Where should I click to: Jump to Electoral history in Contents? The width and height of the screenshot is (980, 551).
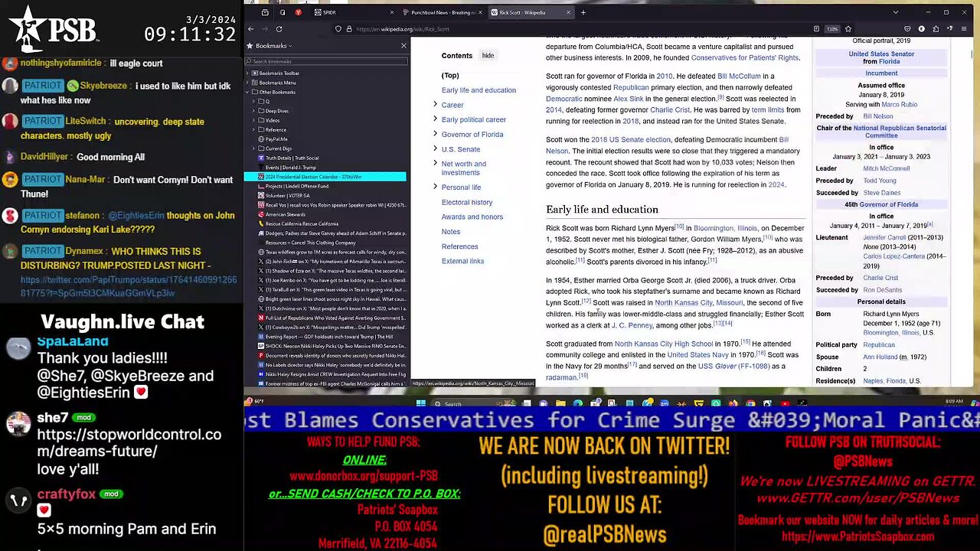[x=467, y=202]
